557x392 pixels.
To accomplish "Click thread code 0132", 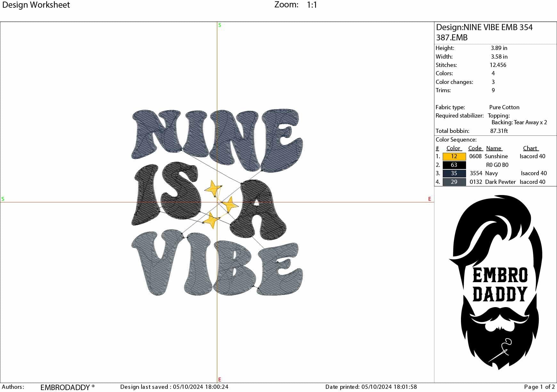I will point(476,182).
